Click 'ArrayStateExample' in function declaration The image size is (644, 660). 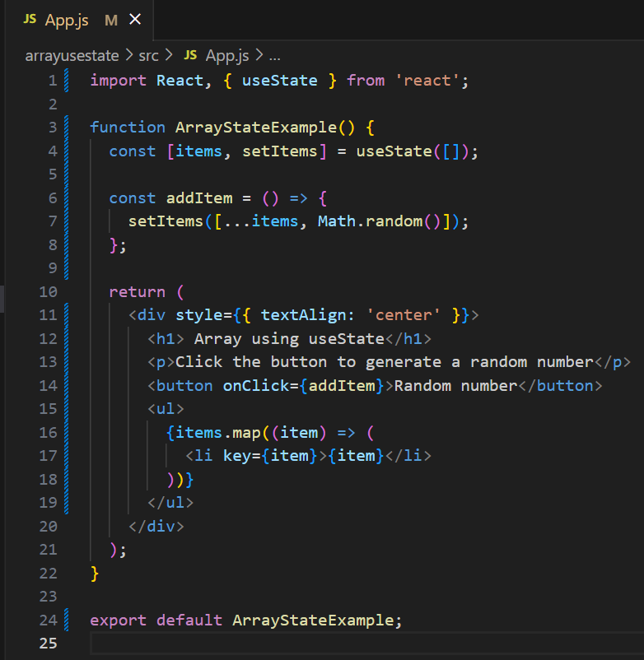pos(256,127)
